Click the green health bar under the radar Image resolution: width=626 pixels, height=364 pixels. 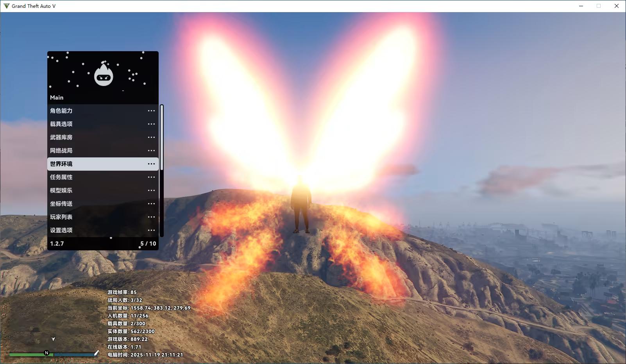(27, 355)
